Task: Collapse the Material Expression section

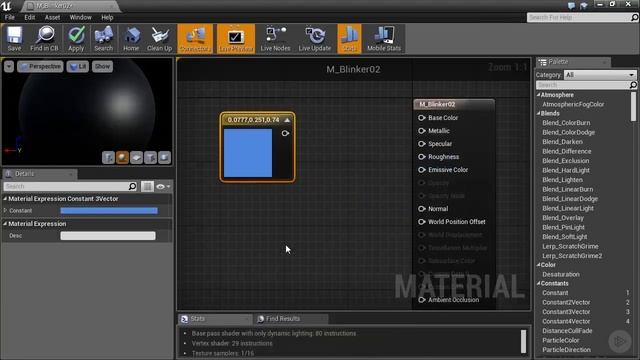Action: coord(5,224)
